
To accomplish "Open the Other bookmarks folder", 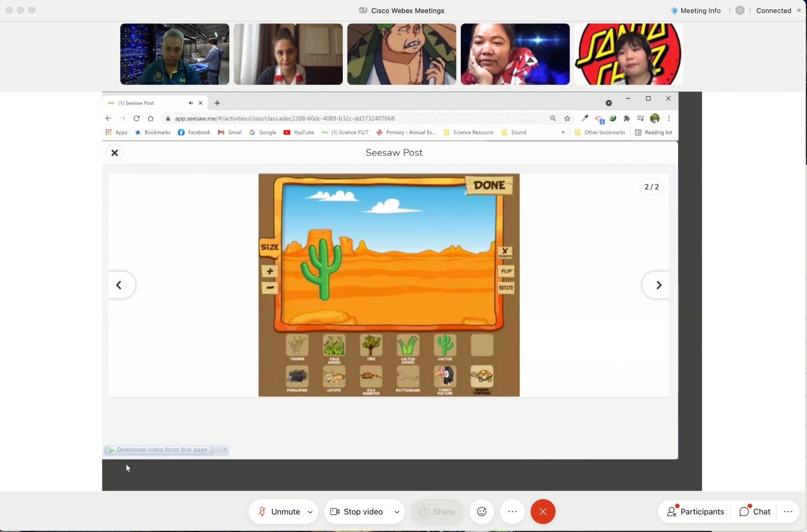I will [x=600, y=132].
